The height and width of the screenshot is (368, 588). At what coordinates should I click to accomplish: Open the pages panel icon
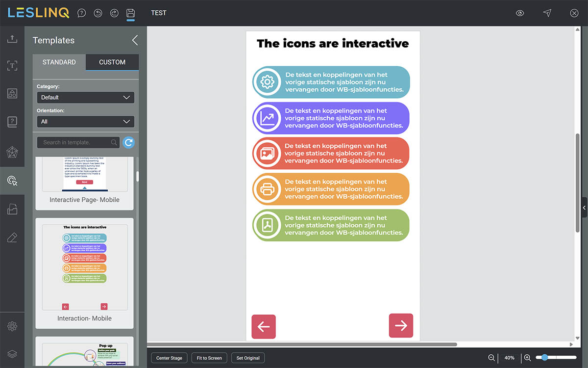point(12,210)
